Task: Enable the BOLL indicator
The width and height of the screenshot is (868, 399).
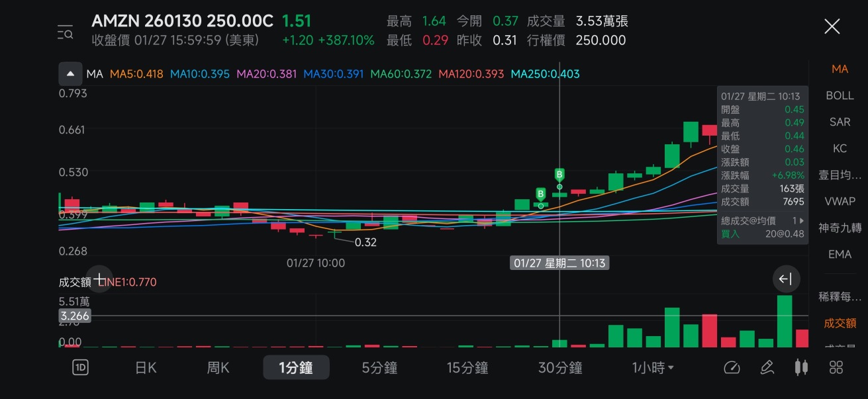Action: point(840,95)
